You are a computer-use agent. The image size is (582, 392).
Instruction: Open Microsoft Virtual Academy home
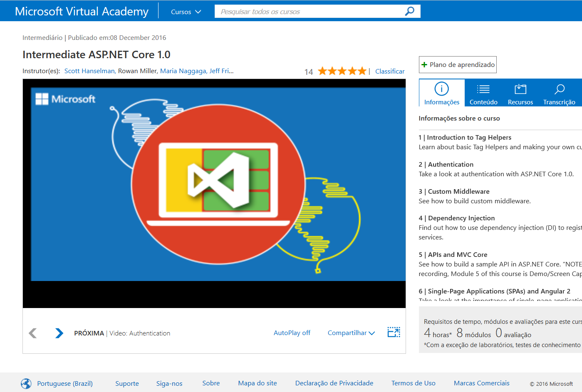coord(82,11)
